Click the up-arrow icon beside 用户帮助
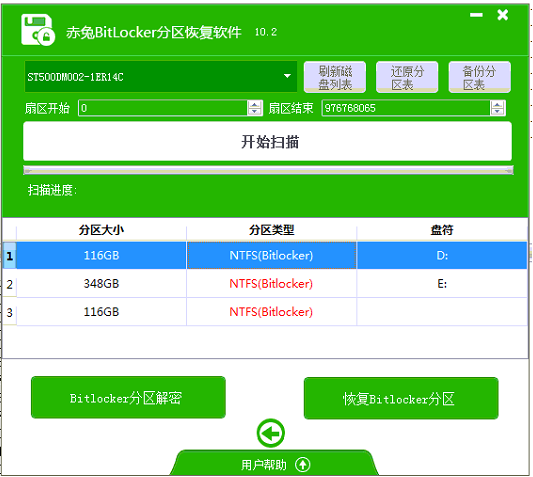Screen dimensions: 533x477 click(303, 464)
